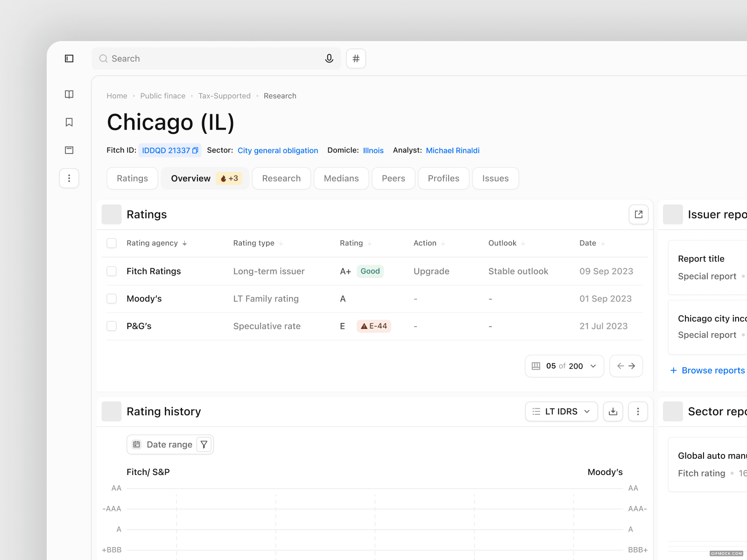Viewport: 747px width, 560px height.
Task: Open the Profiles tab
Action: point(444,178)
